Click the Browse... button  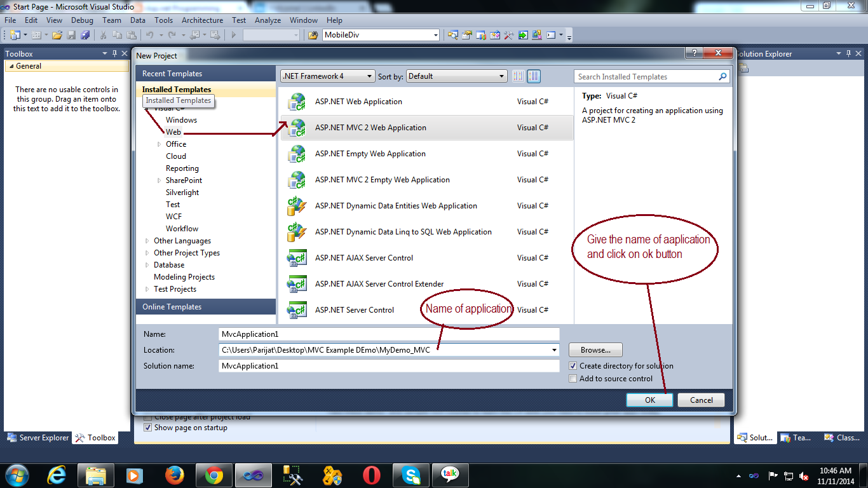(x=595, y=350)
